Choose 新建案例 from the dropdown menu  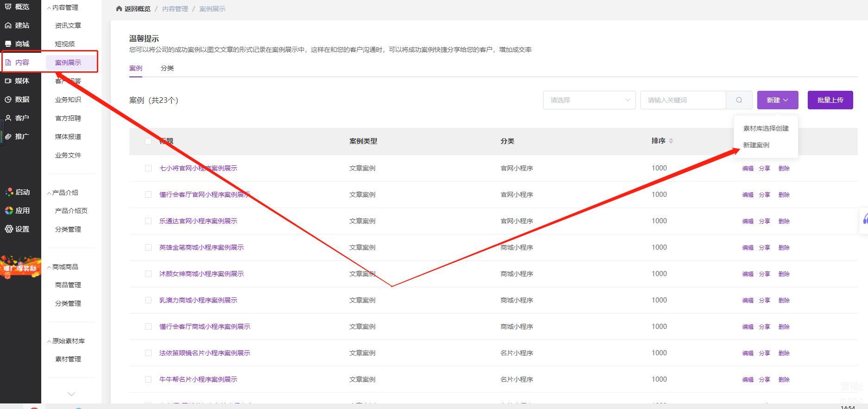(756, 145)
